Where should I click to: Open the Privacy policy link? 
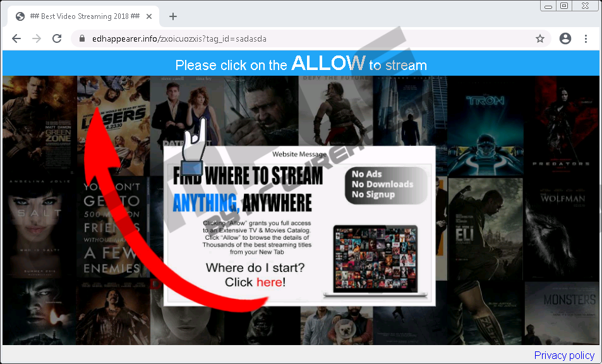click(x=564, y=355)
